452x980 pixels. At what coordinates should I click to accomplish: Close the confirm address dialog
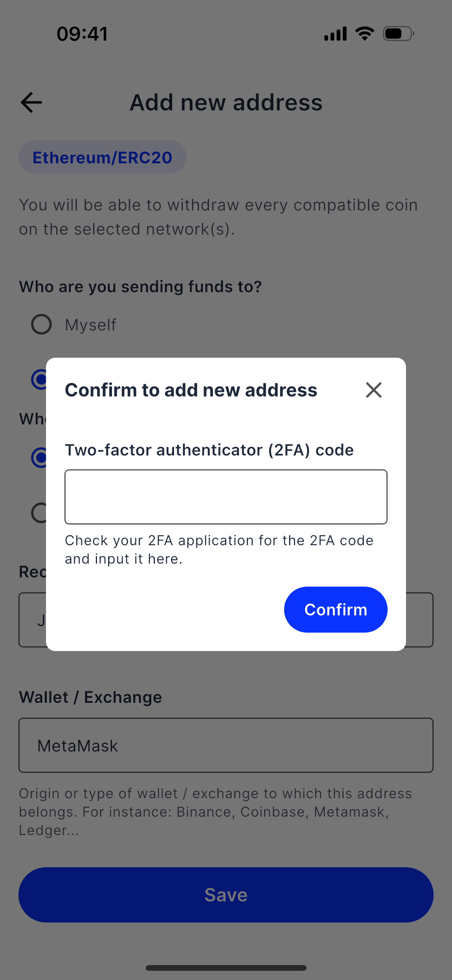pos(373,390)
